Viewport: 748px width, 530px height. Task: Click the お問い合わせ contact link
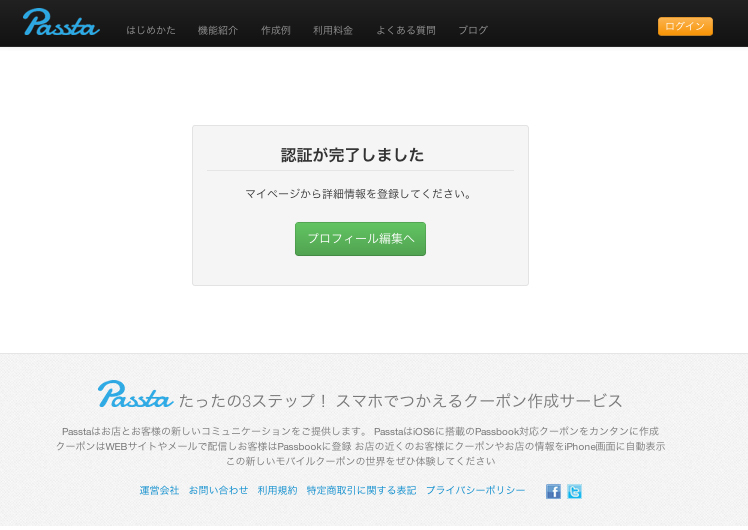click(218, 490)
